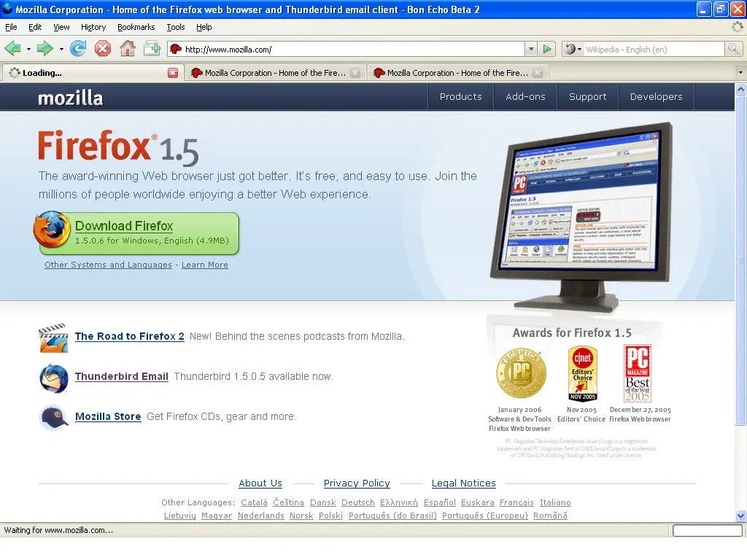Switch language to Español

pyautogui.click(x=440, y=502)
